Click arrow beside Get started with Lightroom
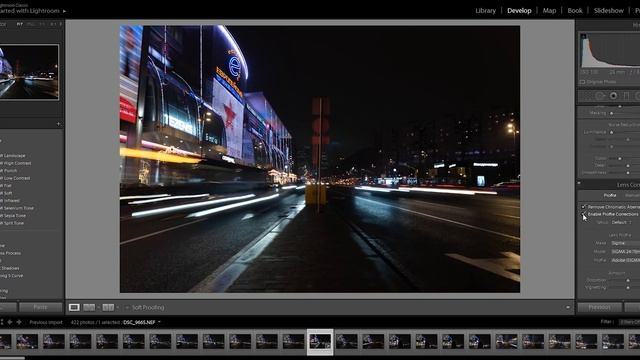 pyautogui.click(x=64, y=11)
